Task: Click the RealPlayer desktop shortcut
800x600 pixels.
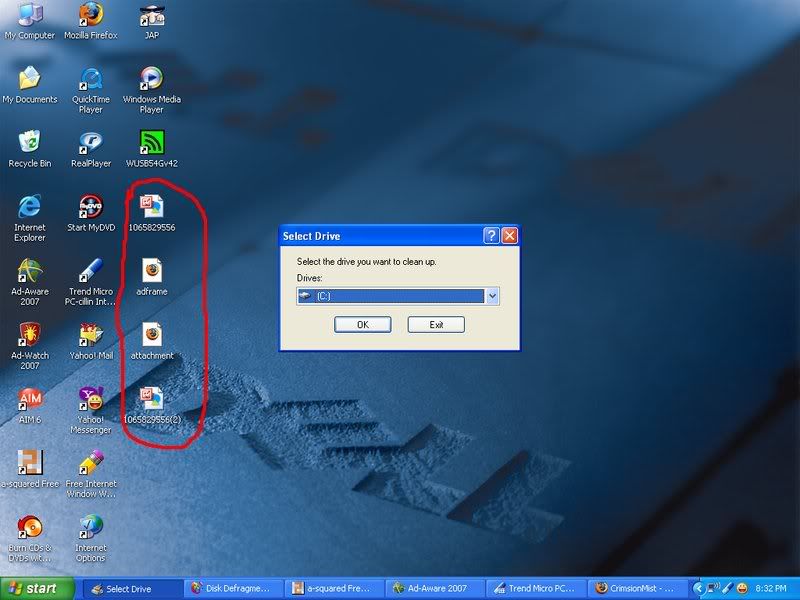Action: pyautogui.click(x=91, y=149)
